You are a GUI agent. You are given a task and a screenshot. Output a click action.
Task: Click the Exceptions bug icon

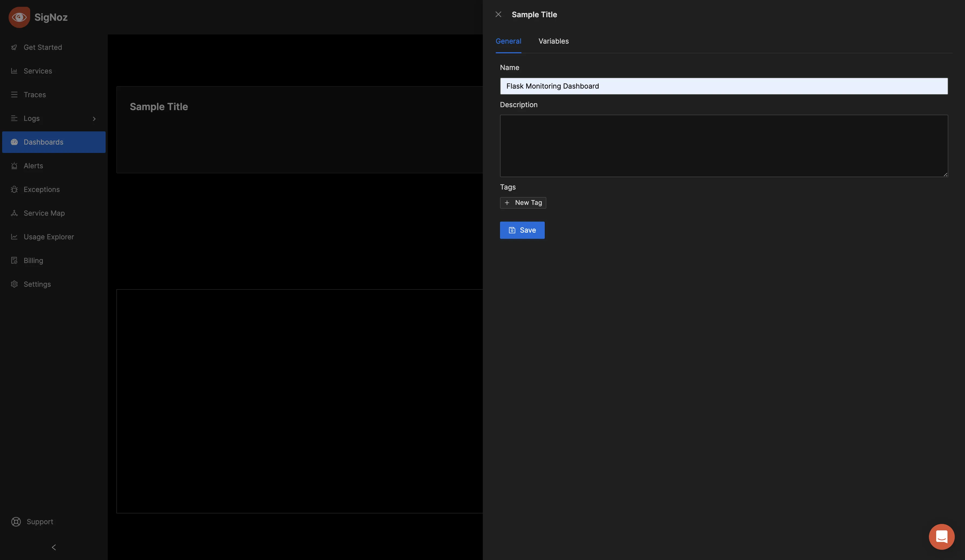(14, 190)
